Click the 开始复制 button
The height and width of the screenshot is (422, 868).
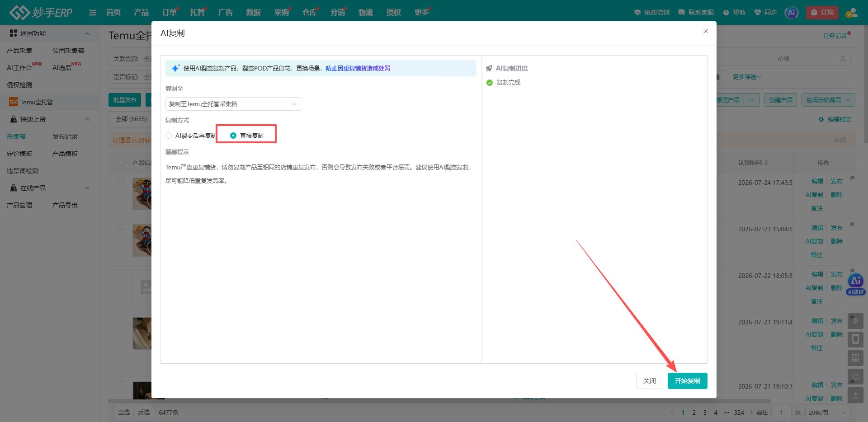click(x=687, y=381)
